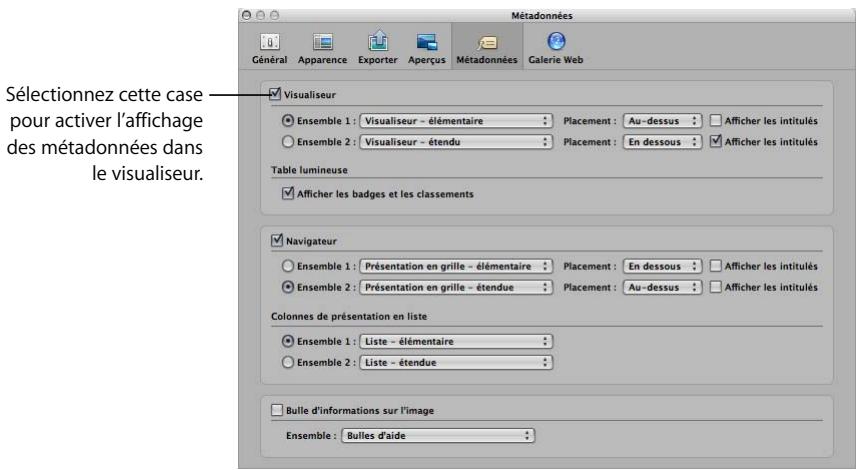Viewport: 859px width, 470px height.
Task: Open Présentation en grille - élémentaire dropdown
Action: pyautogui.click(x=456, y=266)
